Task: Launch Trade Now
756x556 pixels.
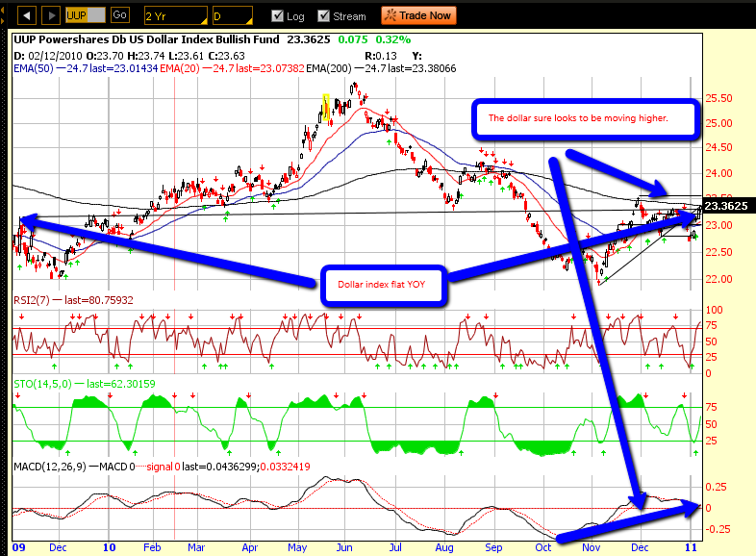Action: click(418, 15)
